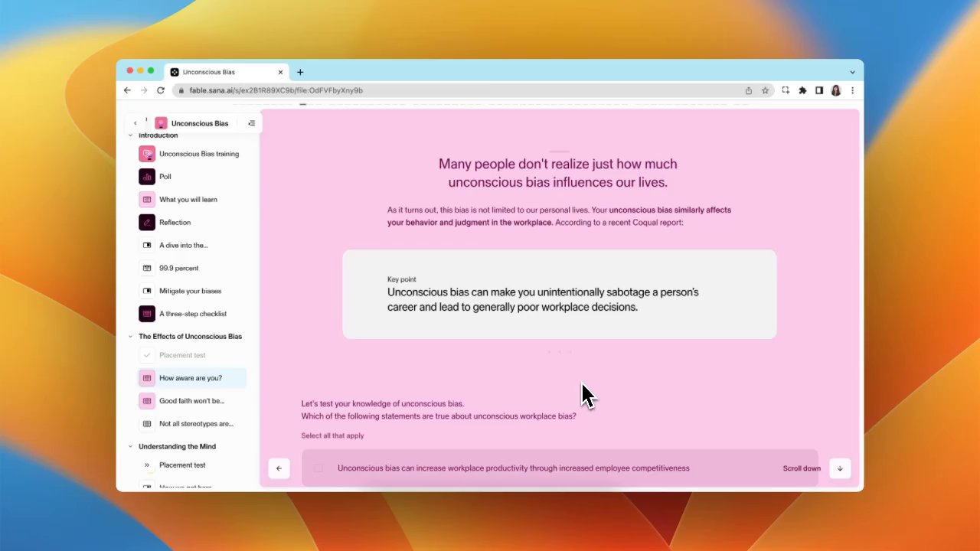Open the Extensions puzzle icon

[802, 90]
